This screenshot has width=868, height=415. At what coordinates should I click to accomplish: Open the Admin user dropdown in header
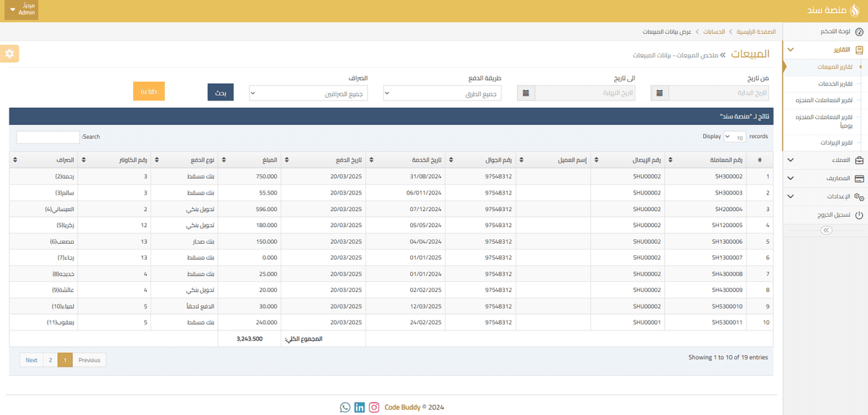[21, 10]
